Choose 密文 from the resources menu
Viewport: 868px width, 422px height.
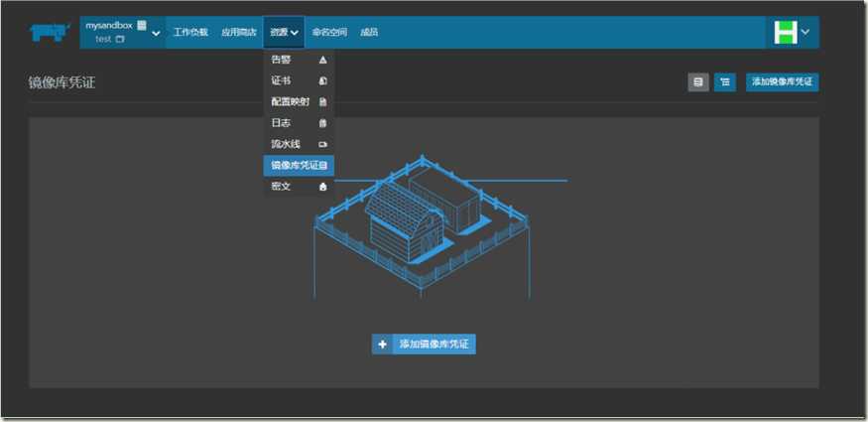299,187
